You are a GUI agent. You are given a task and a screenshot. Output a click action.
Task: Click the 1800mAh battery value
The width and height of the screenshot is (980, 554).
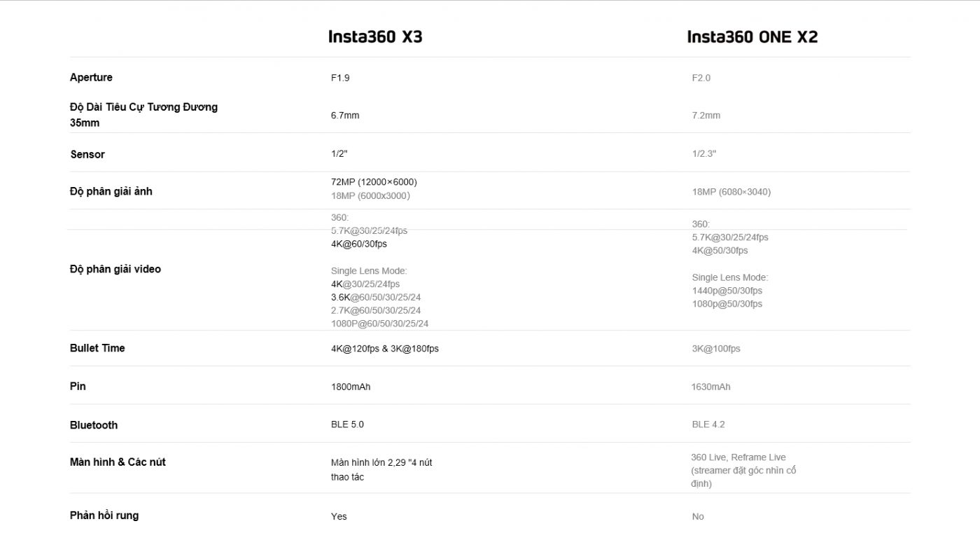point(351,387)
